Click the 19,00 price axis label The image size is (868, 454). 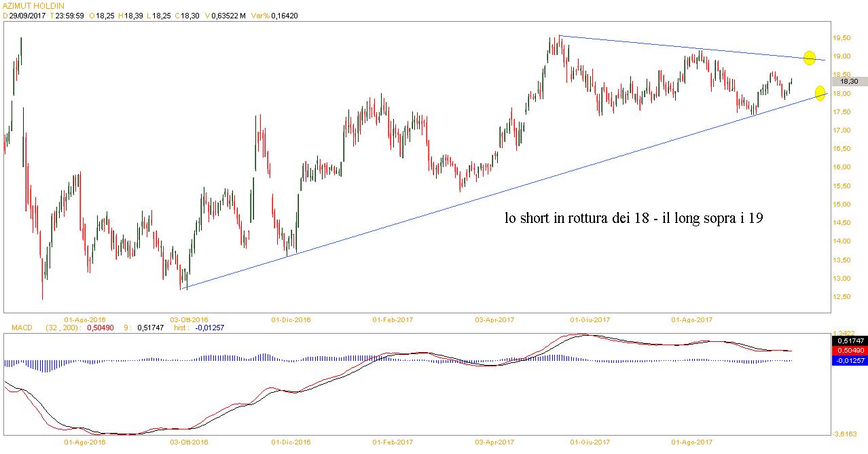[842, 56]
